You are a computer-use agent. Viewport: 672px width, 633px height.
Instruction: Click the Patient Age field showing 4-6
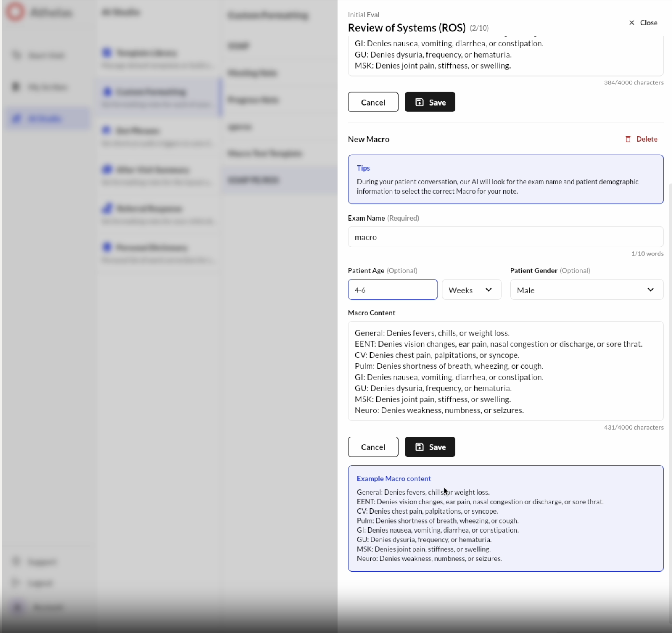(x=392, y=290)
